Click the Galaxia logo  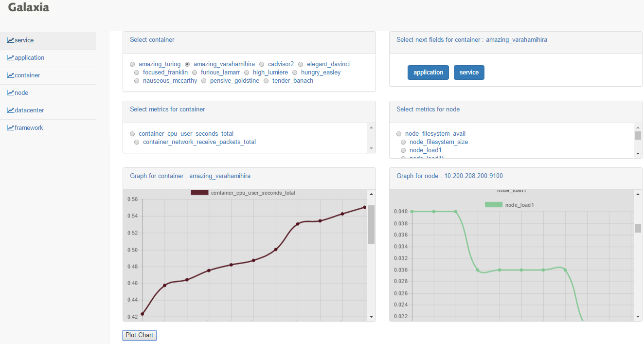point(29,7)
